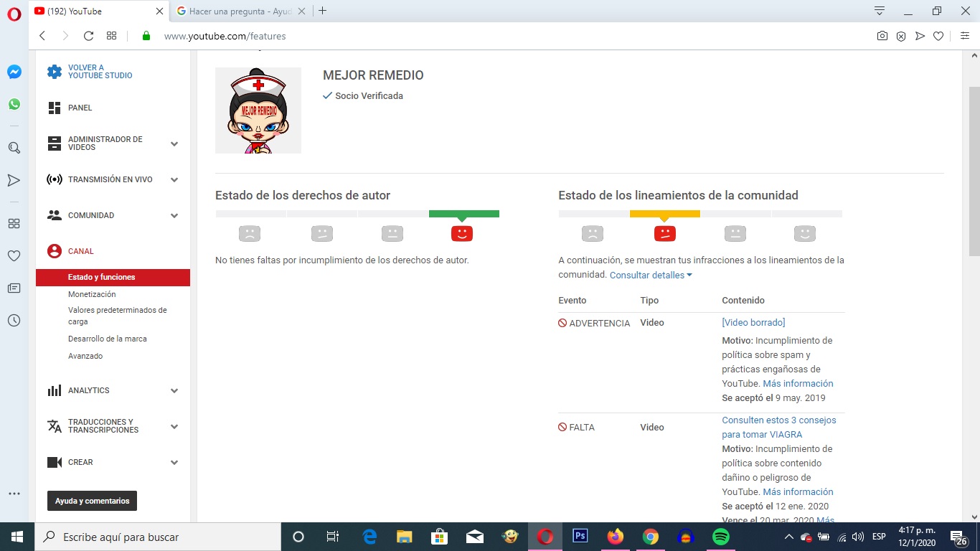Image resolution: width=980 pixels, height=551 pixels.
Task: Open the Speed Dial start page button
Action: pyautogui.click(x=111, y=36)
